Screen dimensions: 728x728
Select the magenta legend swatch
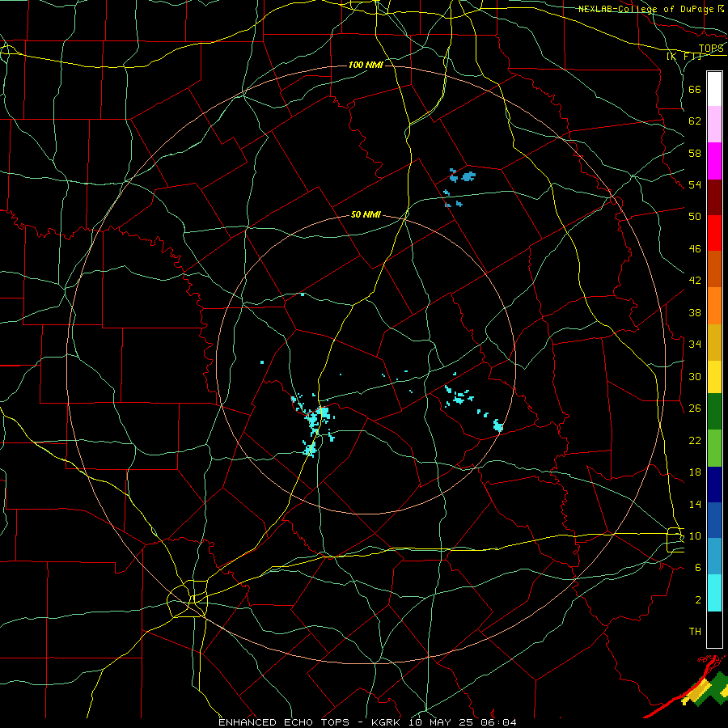click(x=714, y=161)
